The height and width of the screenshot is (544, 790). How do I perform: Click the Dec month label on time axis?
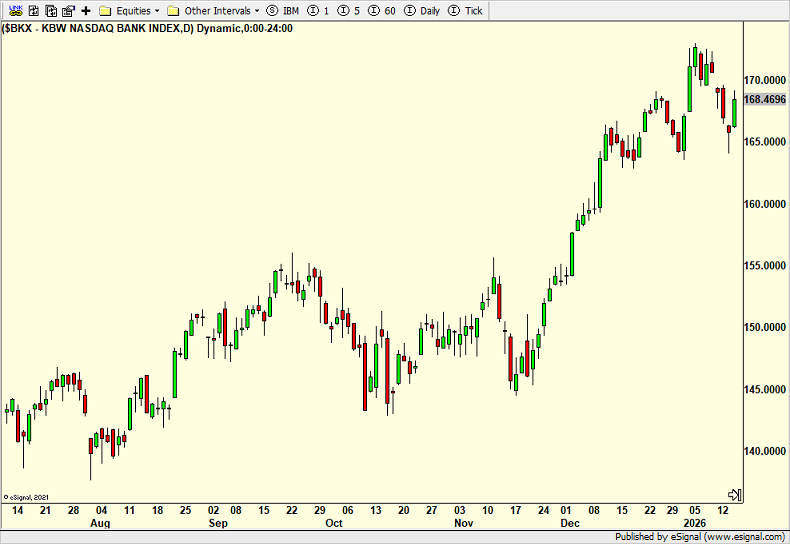tap(569, 523)
